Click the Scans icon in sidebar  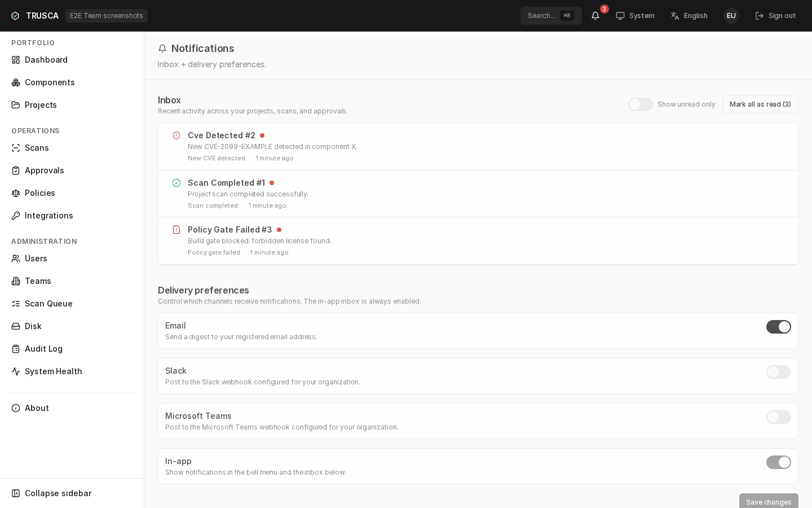click(16, 148)
